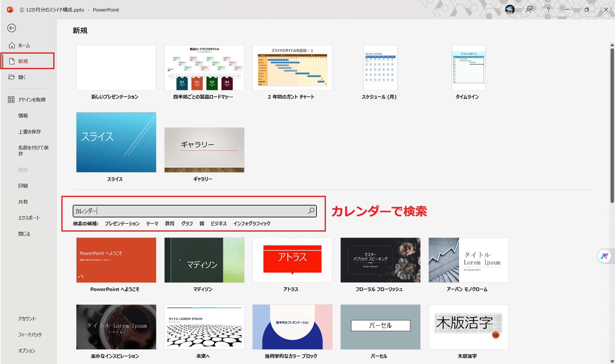Select the プレゼンテーション suggested search
The height and width of the screenshot is (364, 615).
(122, 223)
